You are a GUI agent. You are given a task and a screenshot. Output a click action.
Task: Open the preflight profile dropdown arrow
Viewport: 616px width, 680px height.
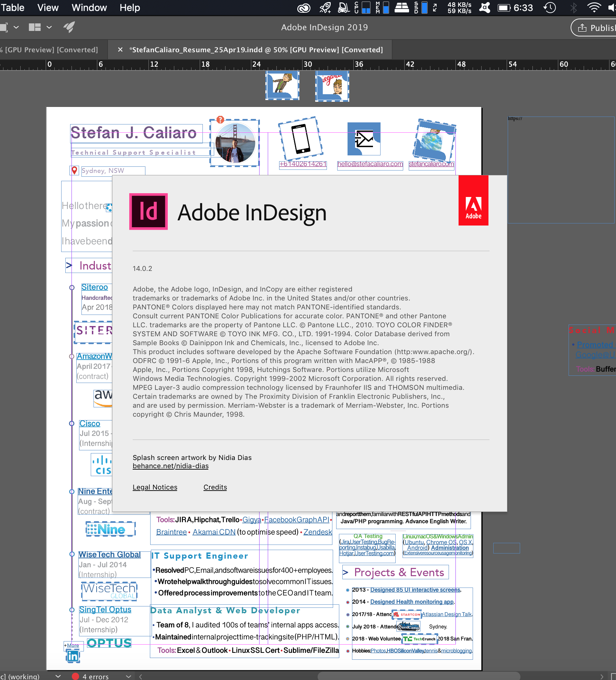click(x=58, y=676)
